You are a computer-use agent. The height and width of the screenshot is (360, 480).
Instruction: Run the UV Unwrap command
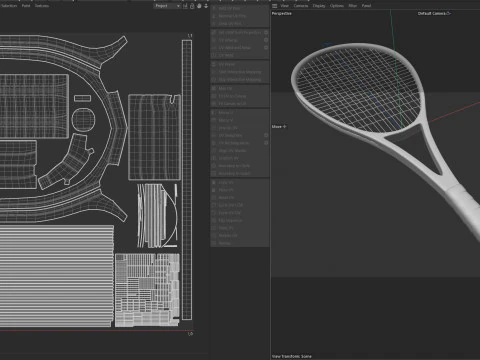click(x=240, y=40)
